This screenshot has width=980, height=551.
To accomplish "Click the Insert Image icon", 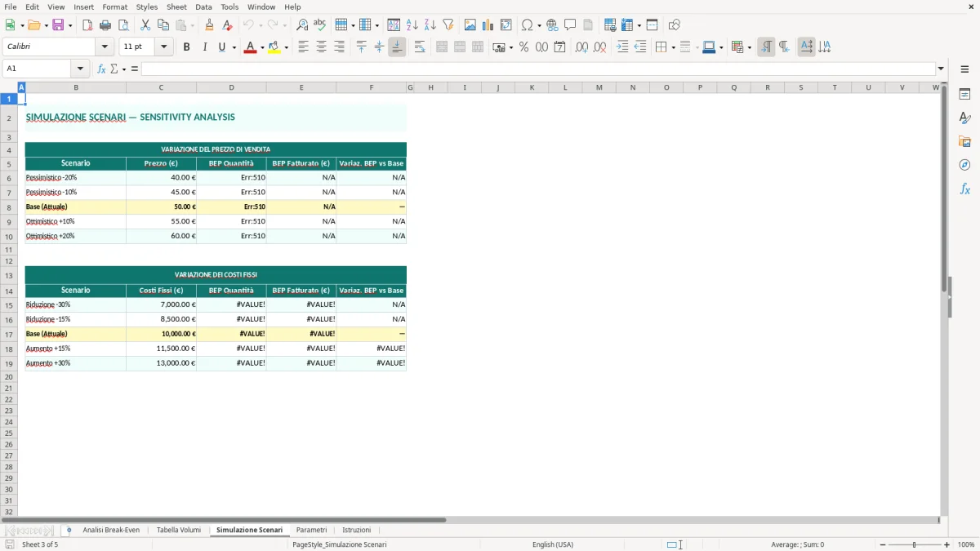I will point(470,25).
